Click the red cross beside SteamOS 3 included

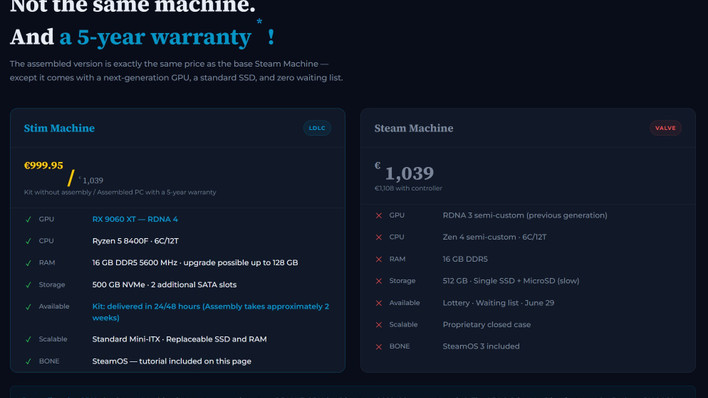379,347
